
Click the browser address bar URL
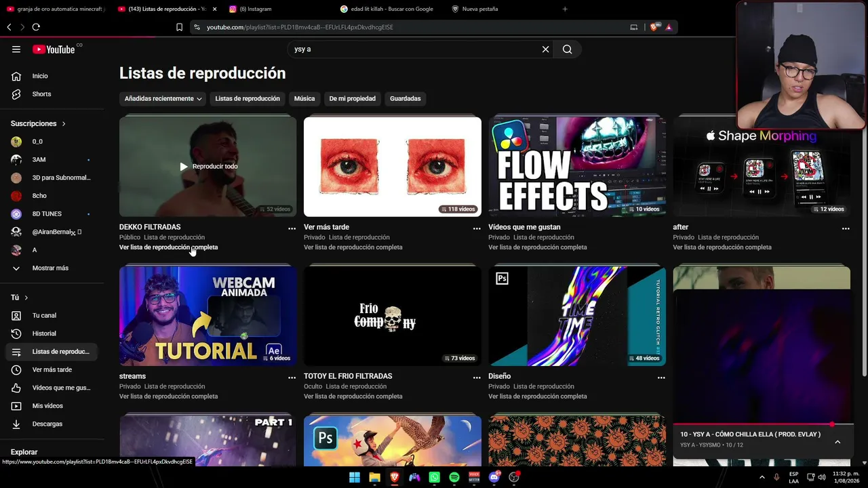[x=300, y=27]
